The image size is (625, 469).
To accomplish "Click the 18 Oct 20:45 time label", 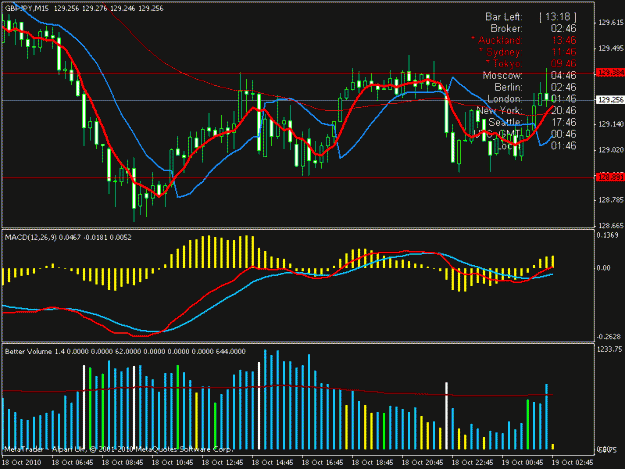I will click(423, 462).
